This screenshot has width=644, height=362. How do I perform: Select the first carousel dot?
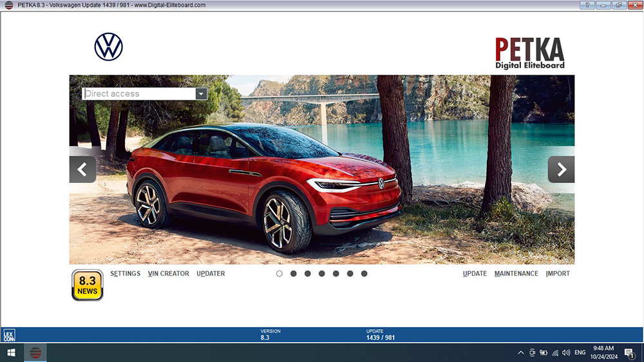pyautogui.click(x=279, y=274)
